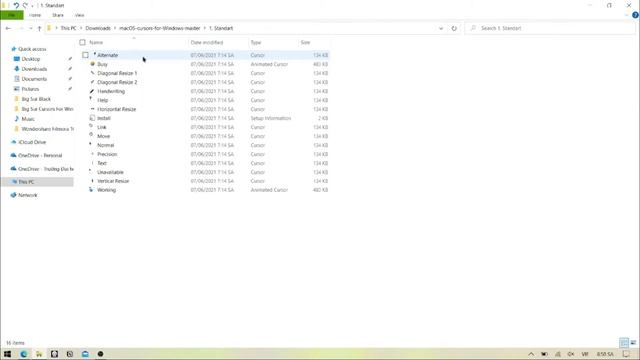Viewport: 640px width, 360px height.
Task: Sort files by Size column
Action: [305, 42]
